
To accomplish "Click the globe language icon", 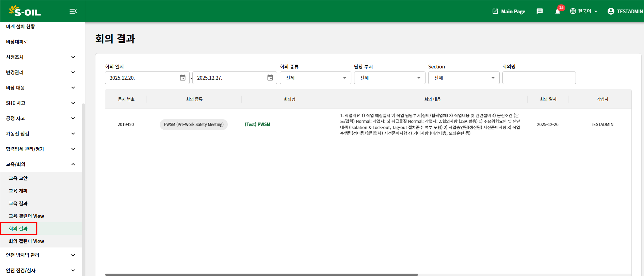I will [573, 11].
